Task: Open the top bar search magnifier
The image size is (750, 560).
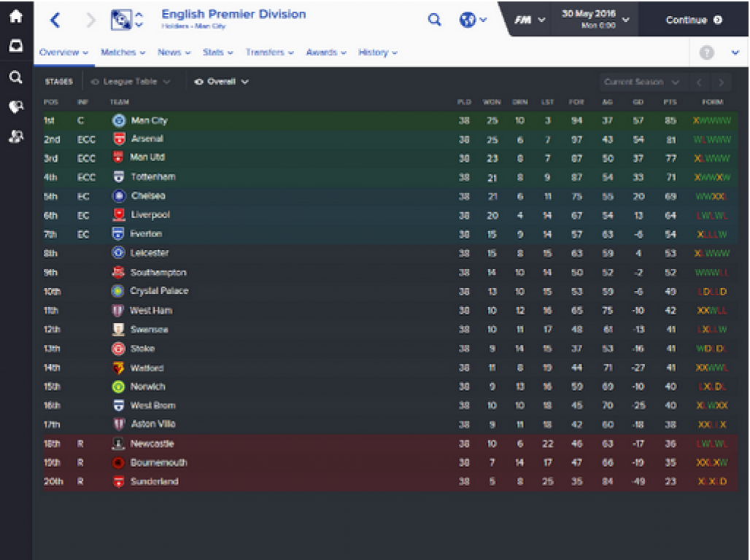Action: pos(434,20)
